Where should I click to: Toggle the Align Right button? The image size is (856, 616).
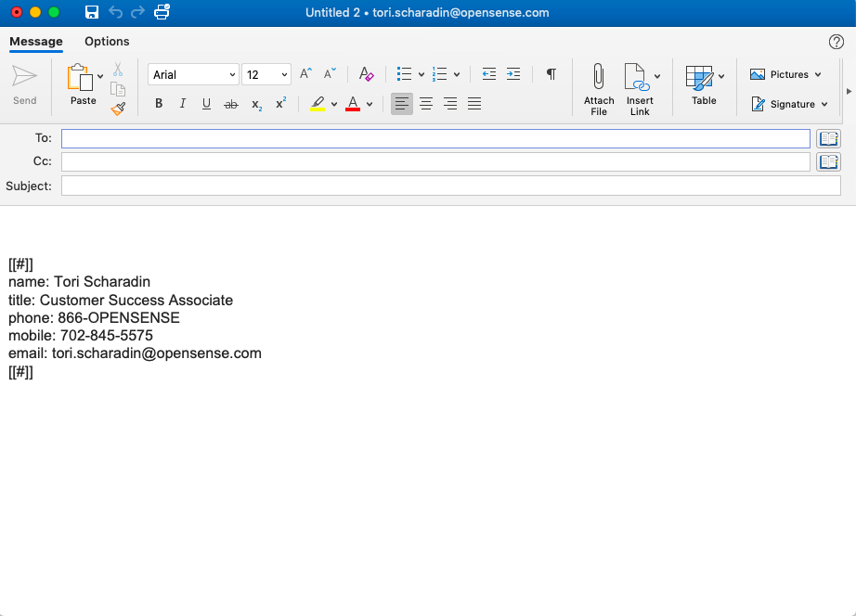[x=450, y=104]
